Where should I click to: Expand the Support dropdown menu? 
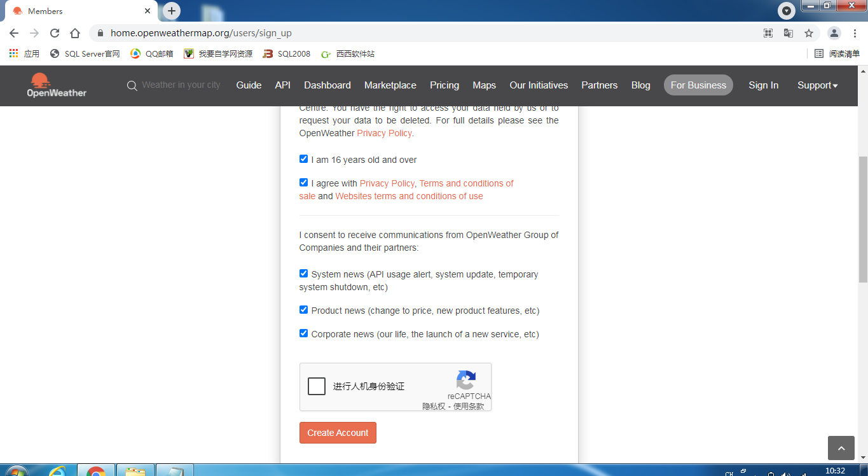[x=817, y=85]
